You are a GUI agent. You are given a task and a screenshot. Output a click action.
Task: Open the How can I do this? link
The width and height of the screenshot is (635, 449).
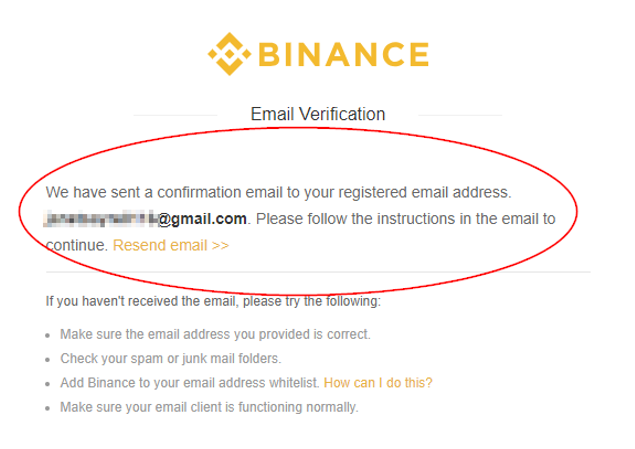click(x=378, y=383)
